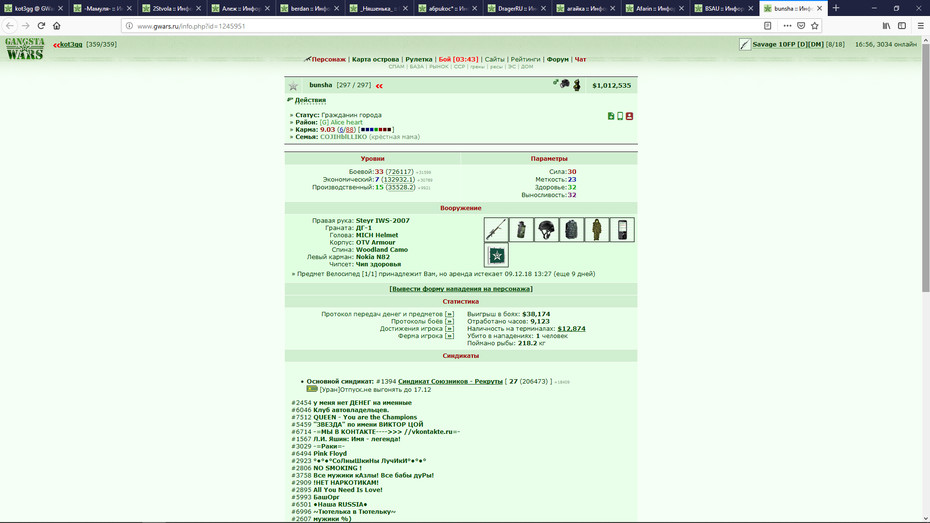Open the MICH Helmet text link
Image resolution: width=930 pixels, height=523 pixels.
coord(377,235)
